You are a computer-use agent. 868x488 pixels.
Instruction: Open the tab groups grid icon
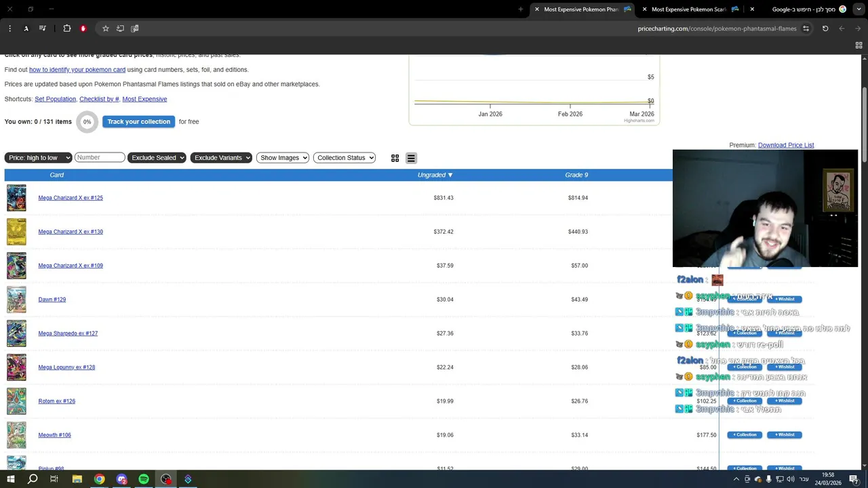point(859,45)
